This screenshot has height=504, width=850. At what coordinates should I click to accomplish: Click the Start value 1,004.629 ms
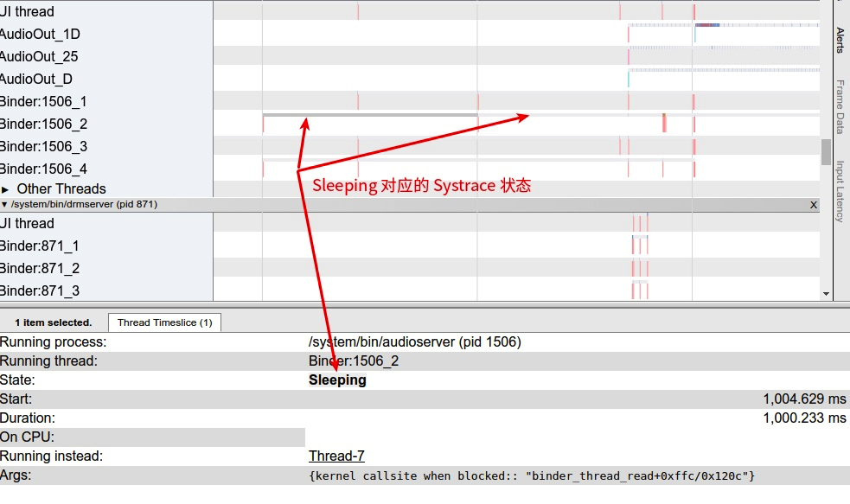(x=804, y=399)
